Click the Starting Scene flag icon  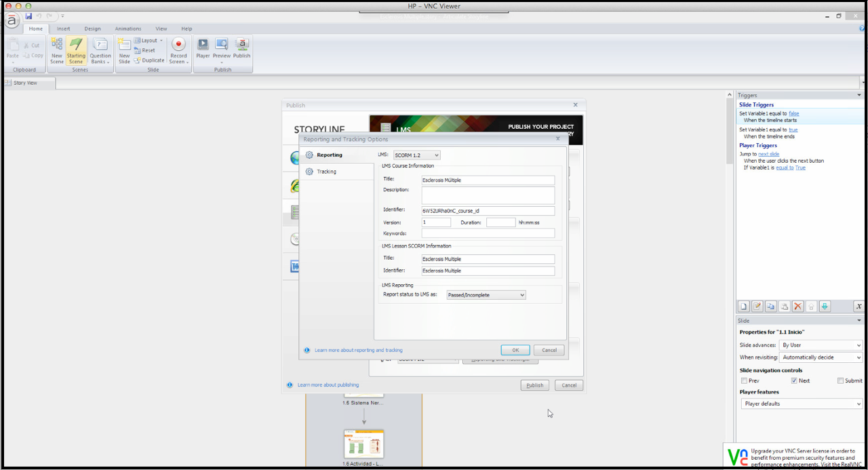(76, 46)
